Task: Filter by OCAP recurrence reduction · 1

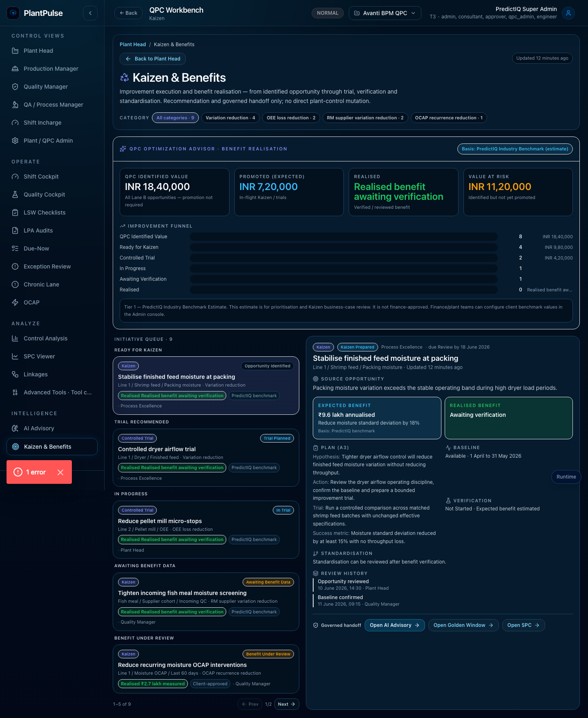Action: tap(449, 118)
